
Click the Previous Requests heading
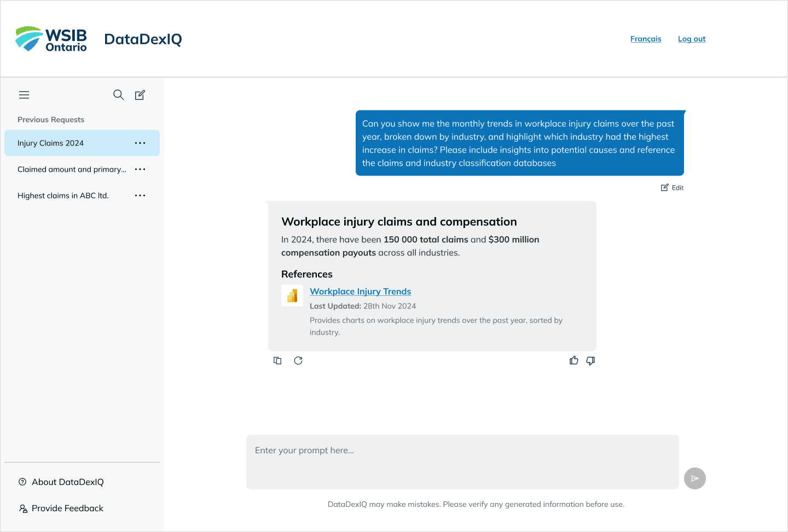(51, 120)
